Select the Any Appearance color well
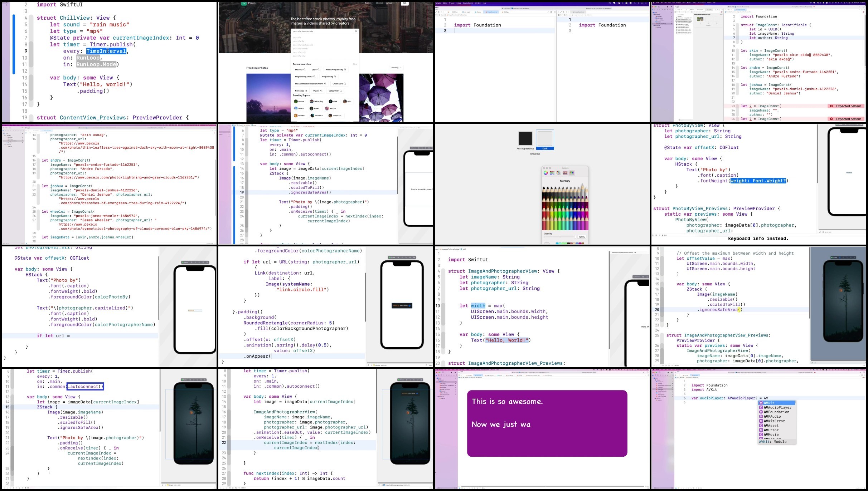The image size is (868, 491). coord(525,138)
